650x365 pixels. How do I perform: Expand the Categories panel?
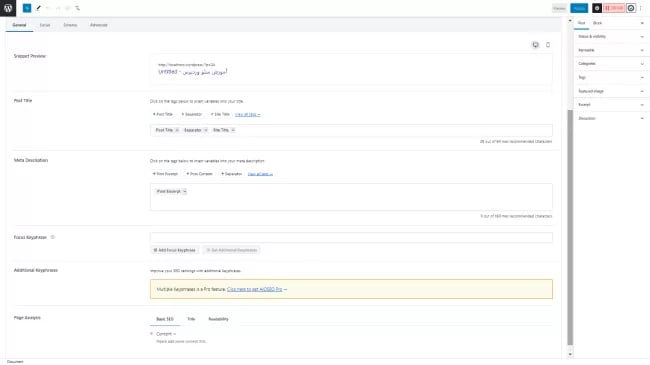coord(612,64)
